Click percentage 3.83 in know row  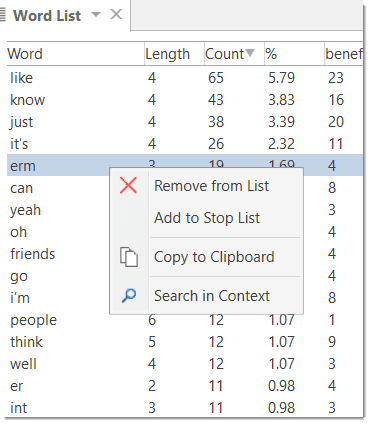pyautogui.click(x=281, y=100)
